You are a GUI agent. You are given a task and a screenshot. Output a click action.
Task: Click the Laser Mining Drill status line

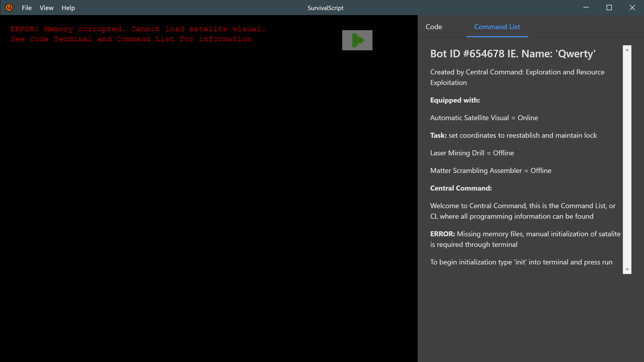(472, 153)
